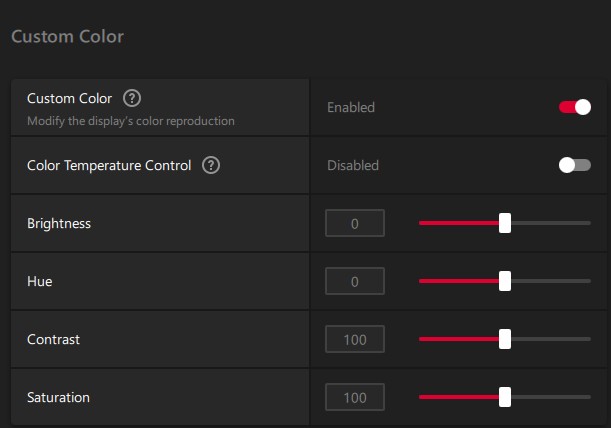This screenshot has height=428, width=611.
Task: Click the Hue row label
Action: [39, 281]
